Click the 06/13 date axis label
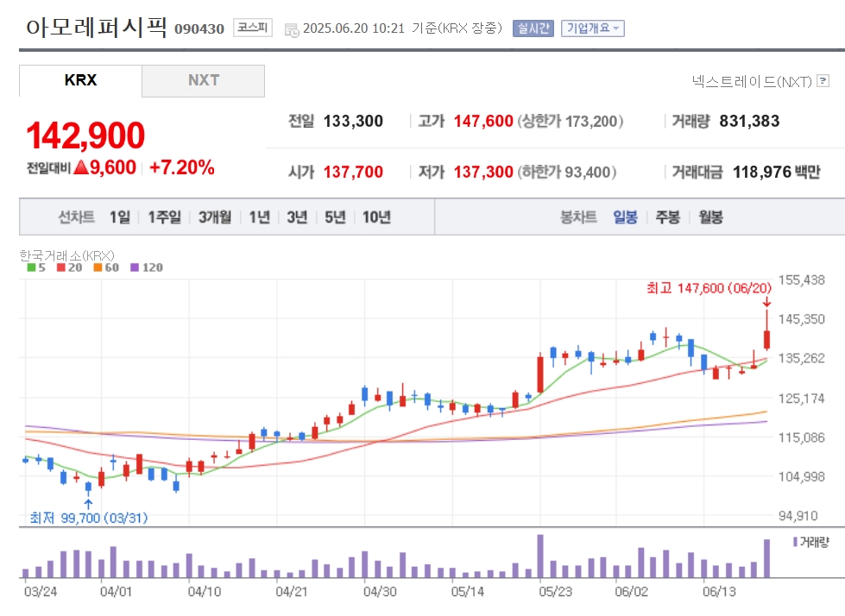The width and height of the screenshot is (845, 616). pos(720,592)
